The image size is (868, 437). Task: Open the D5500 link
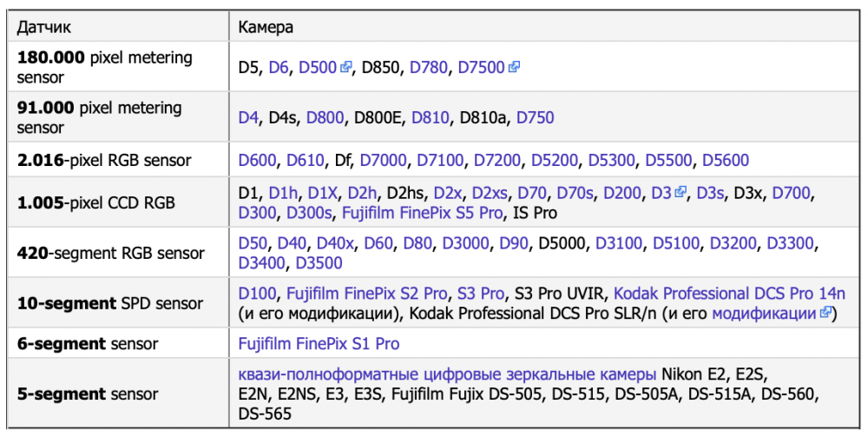tap(668, 160)
